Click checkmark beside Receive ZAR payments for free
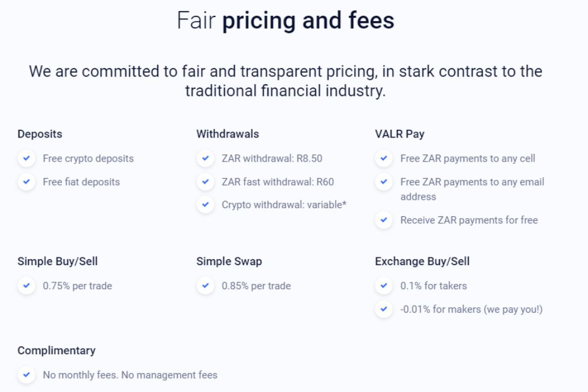Image resolution: width=588 pixels, height=392 pixels. pyautogui.click(x=383, y=220)
